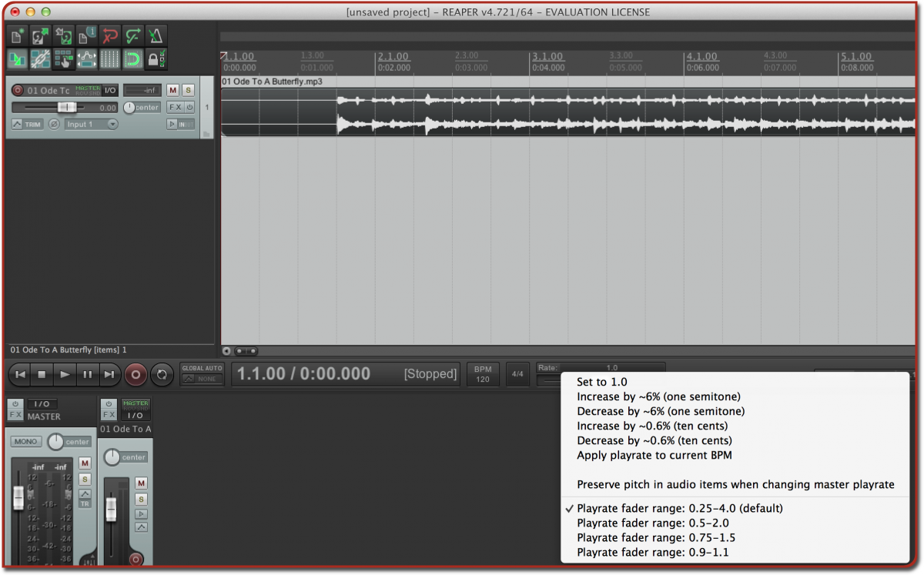Toggle Preserve pitch in audio items option

[x=735, y=484]
